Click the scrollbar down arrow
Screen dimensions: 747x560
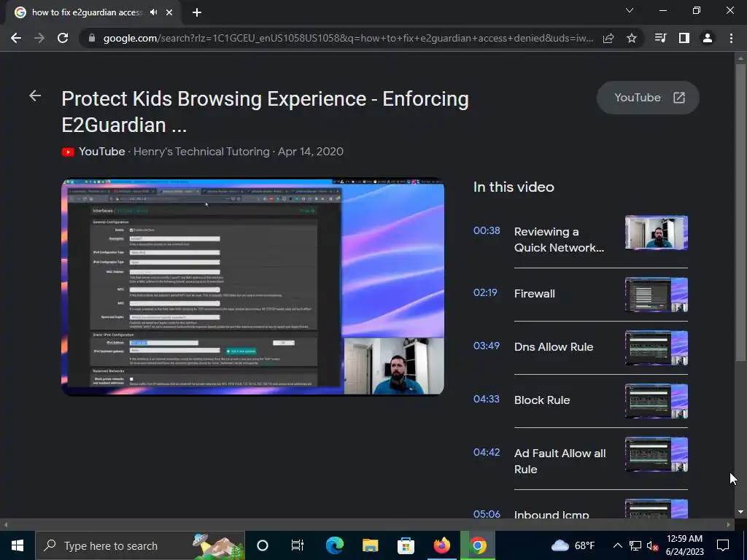[740, 512]
